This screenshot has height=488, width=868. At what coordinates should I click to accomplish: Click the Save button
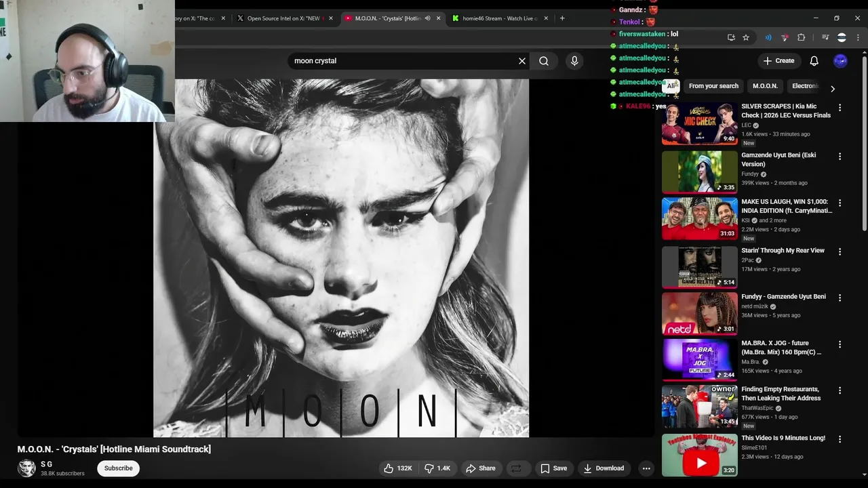553,468
